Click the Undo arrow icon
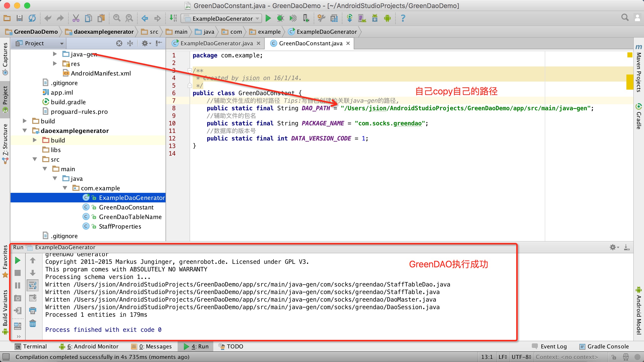The width and height of the screenshot is (644, 362). 48,18
